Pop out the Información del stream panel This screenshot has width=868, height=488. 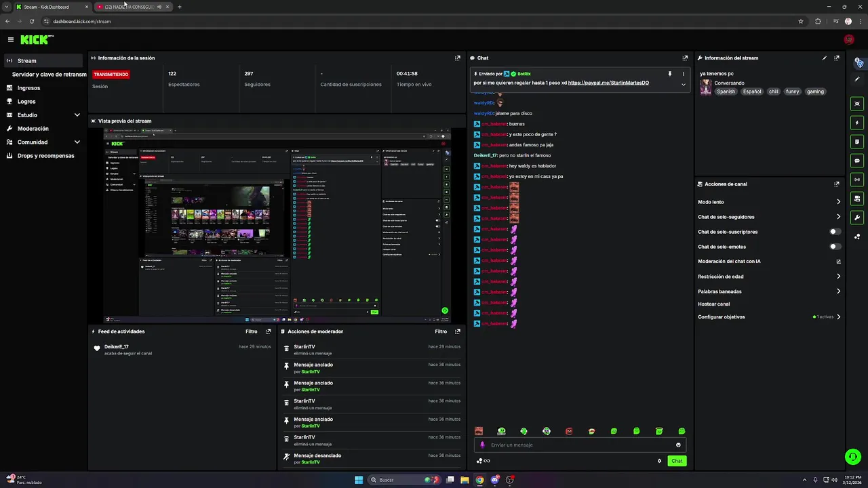(837, 58)
